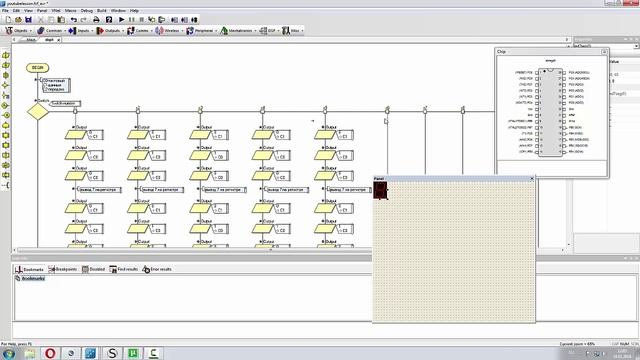640x360 pixels.
Task: Open the Edit menu
Action: (16, 10)
